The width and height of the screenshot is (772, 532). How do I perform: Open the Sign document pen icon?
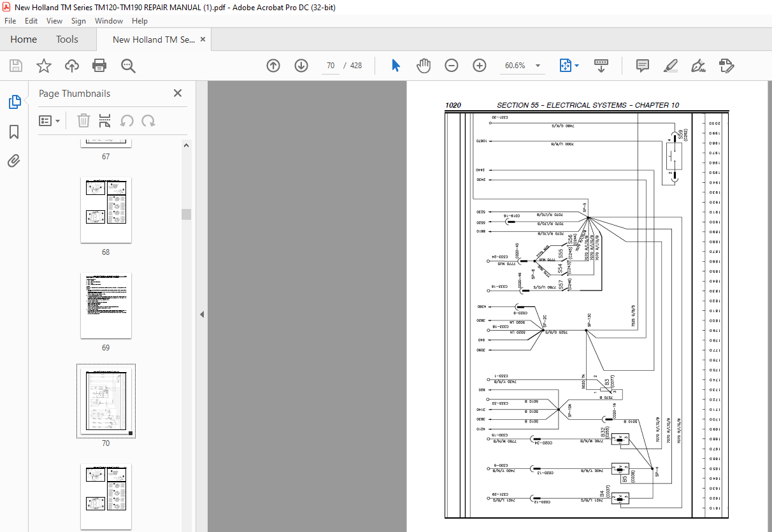pyautogui.click(x=698, y=66)
